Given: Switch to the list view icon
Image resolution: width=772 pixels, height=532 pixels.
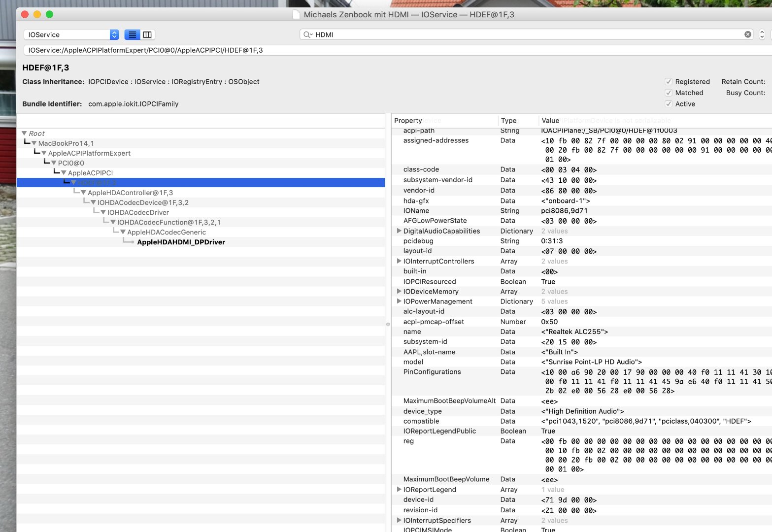Looking at the screenshot, I should (x=132, y=34).
